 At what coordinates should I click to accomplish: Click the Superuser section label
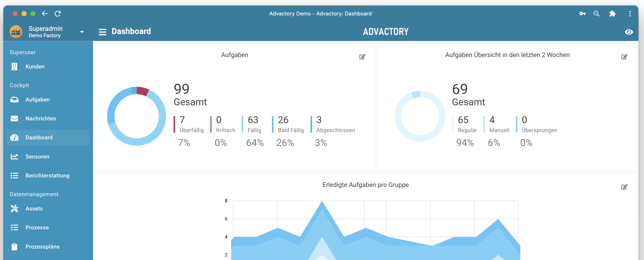[x=22, y=52]
